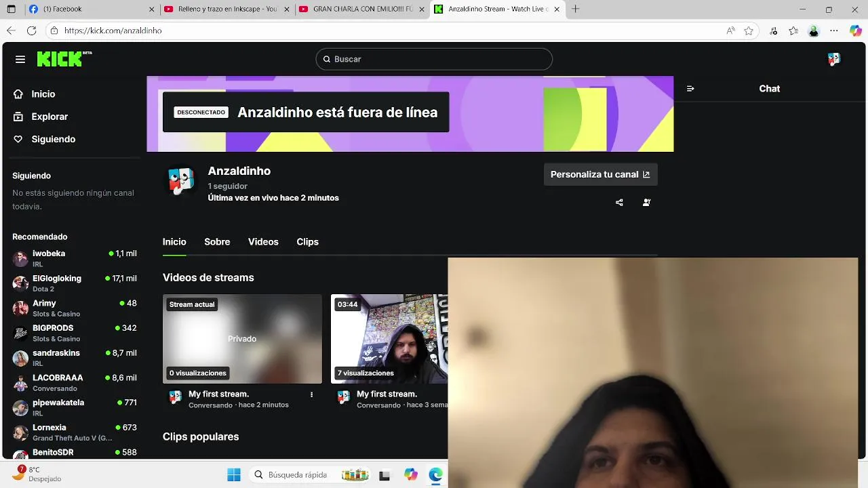Click the Inicio link in sidebar
The height and width of the screenshot is (488, 868).
click(43, 94)
